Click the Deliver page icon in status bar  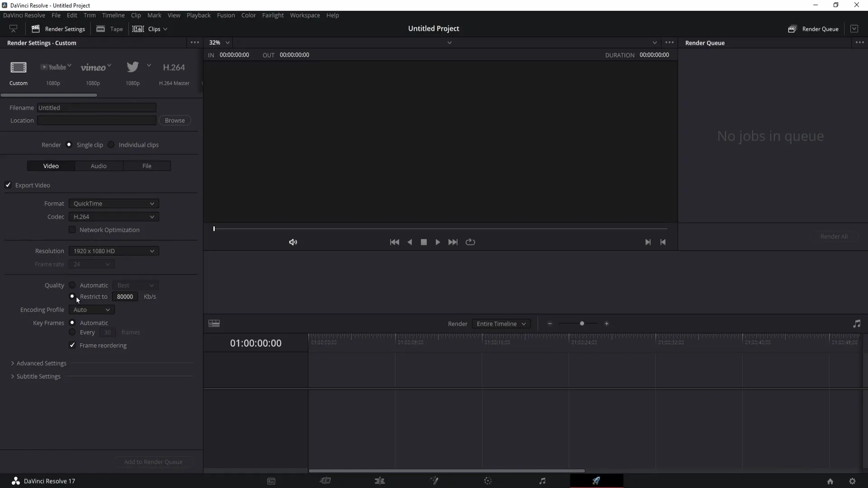(x=597, y=481)
